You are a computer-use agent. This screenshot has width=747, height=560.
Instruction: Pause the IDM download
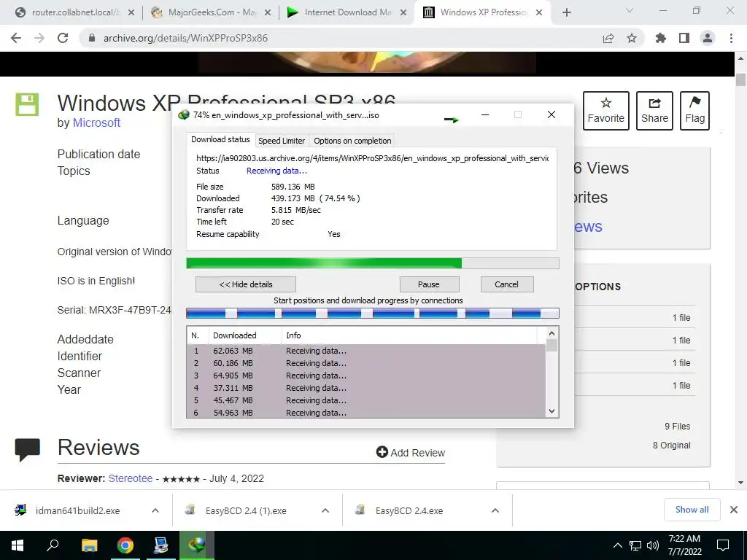(x=429, y=284)
